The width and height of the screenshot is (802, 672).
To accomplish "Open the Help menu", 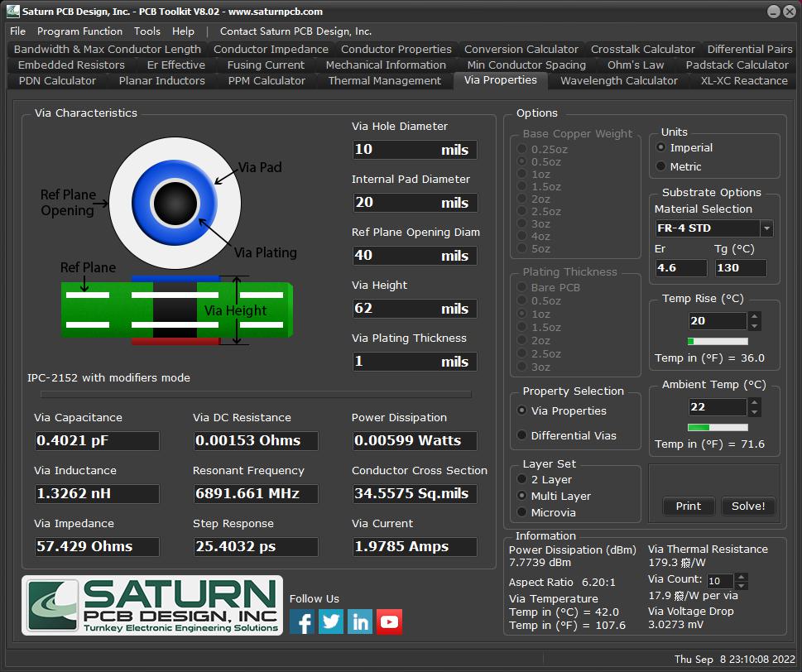I will [x=183, y=31].
